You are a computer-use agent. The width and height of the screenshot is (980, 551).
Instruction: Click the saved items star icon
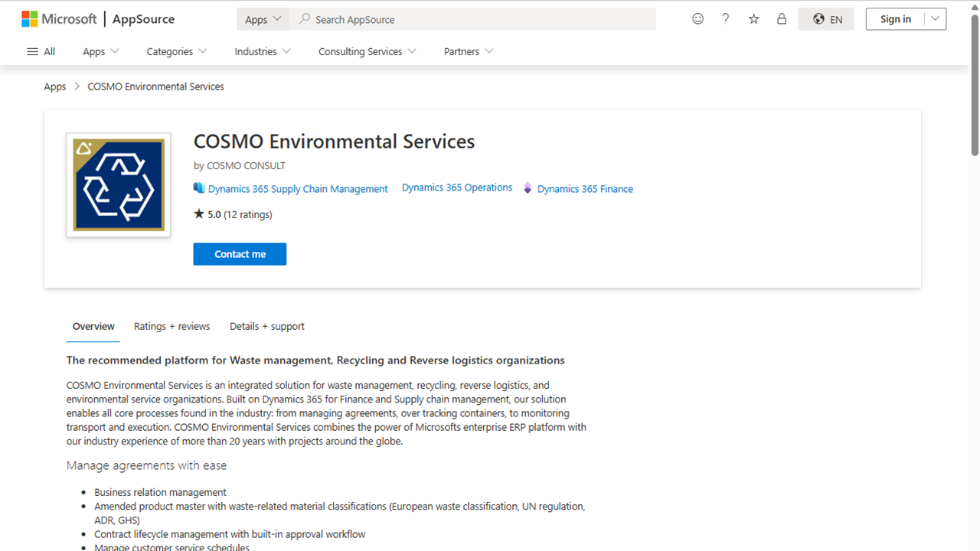753,18
